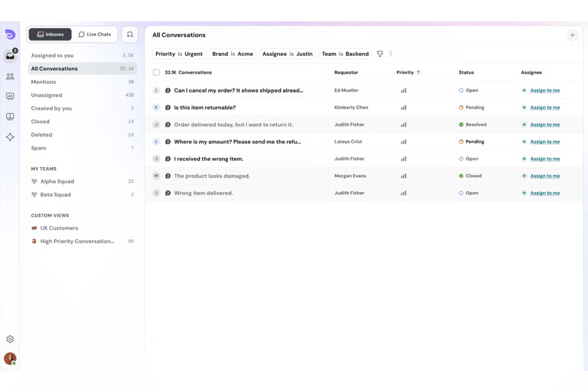Open the UK Customers custom view
This screenshot has width=588, height=392.
tap(82, 228)
